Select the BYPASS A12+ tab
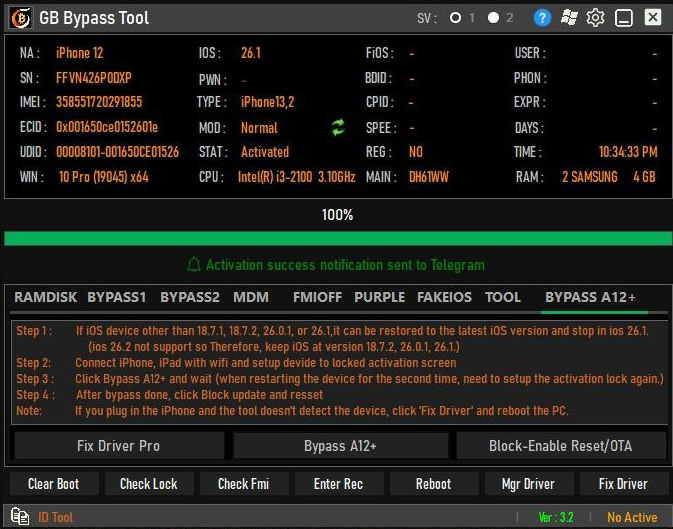This screenshot has width=673, height=529. click(x=590, y=297)
